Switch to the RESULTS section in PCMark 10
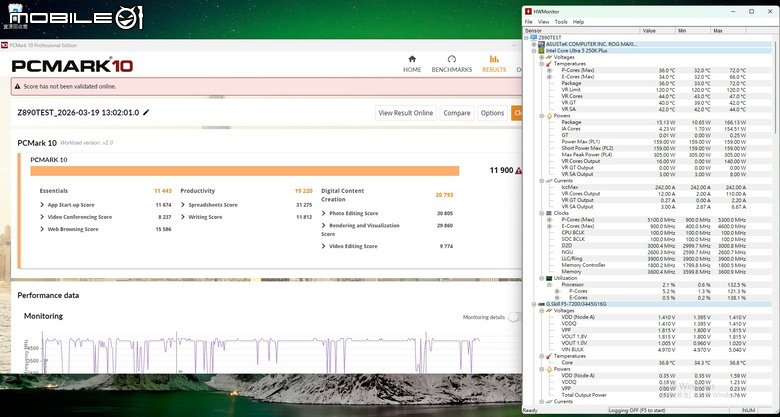Screen dimensions: 780x417 [x=494, y=64]
